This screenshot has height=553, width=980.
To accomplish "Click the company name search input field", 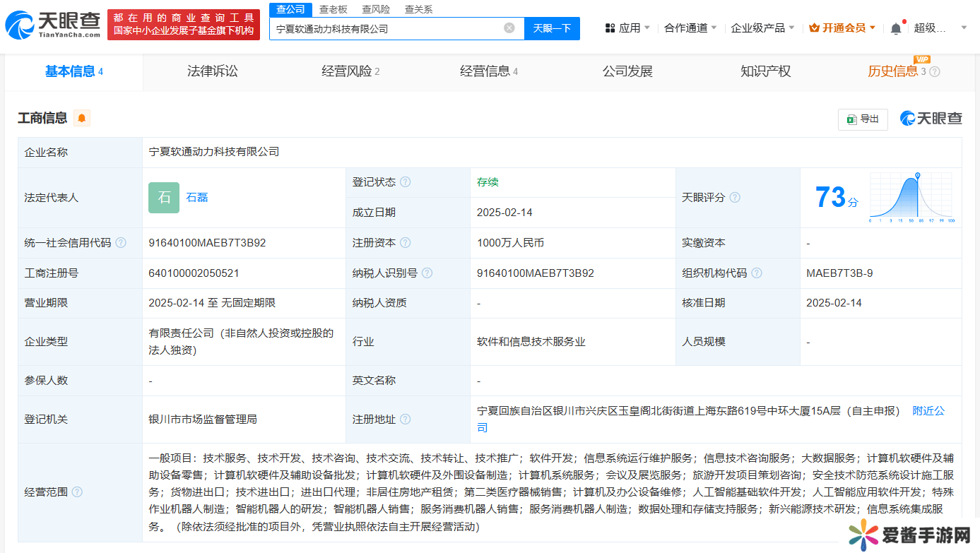I will pos(385,29).
